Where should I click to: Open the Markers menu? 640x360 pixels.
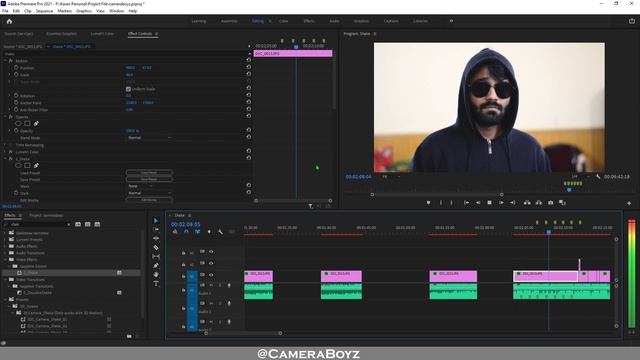coord(64,11)
